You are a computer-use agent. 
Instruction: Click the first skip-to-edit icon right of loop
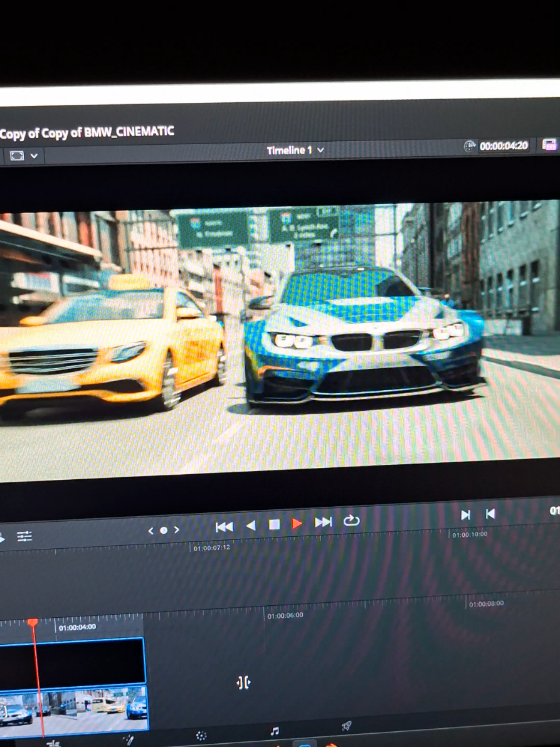(x=466, y=515)
